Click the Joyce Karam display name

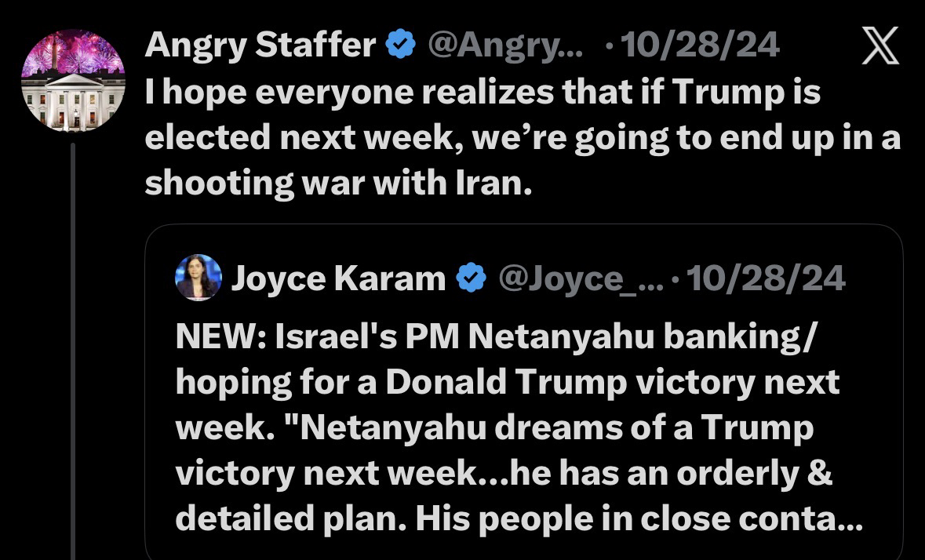338,278
